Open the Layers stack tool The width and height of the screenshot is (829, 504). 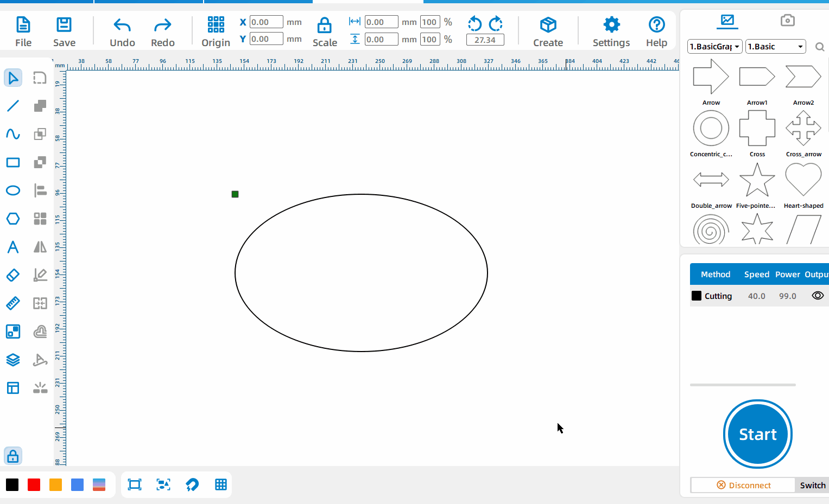13,360
